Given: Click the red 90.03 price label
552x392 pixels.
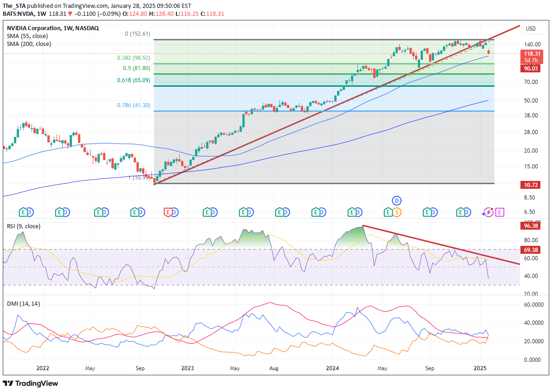Looking at the screenshot, I should click(x=531, y=68).
